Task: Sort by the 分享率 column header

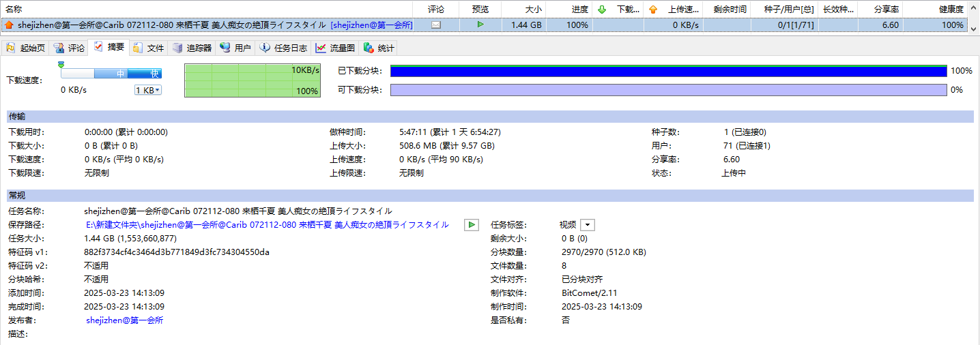Action: click(x=880, y=10)
